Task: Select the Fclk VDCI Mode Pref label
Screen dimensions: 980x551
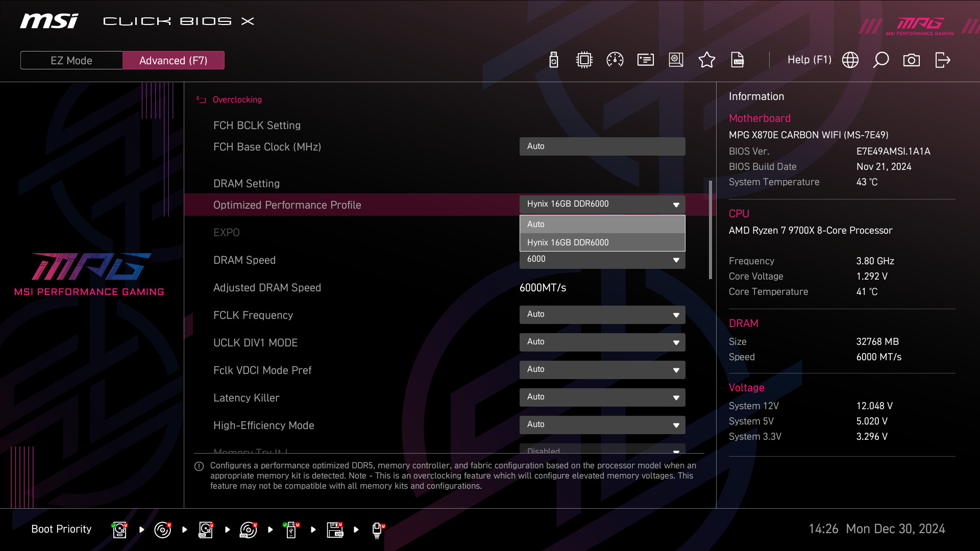Action: [262, 370]
